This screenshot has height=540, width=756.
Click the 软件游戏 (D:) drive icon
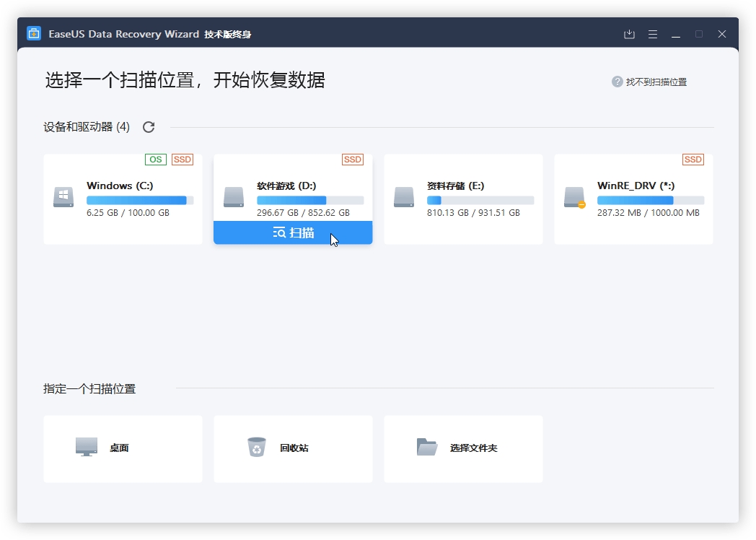tap(234, 196)
